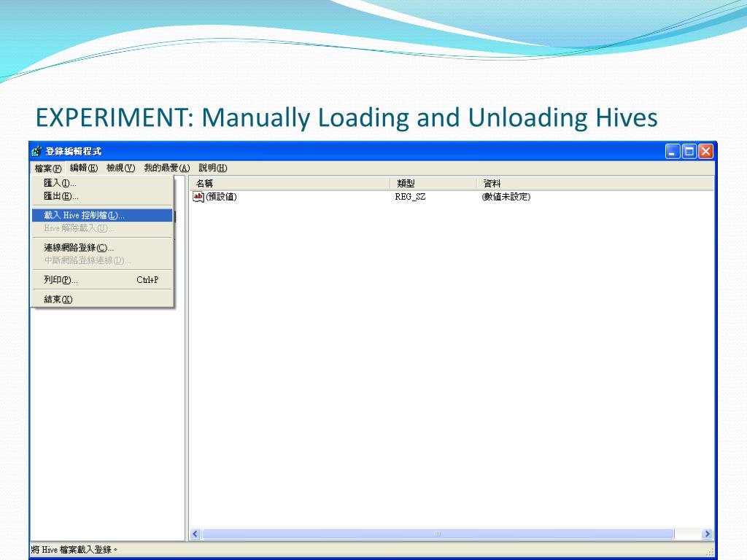Open the 說明(H) menu
Viewport: 747px width, 560px height.
click(213, 168)
